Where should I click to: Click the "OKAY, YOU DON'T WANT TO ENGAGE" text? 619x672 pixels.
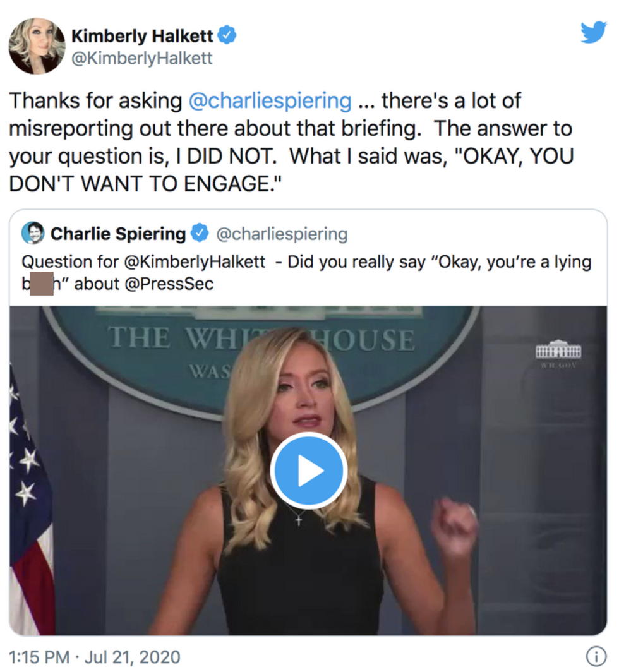[x=291, y=171]
